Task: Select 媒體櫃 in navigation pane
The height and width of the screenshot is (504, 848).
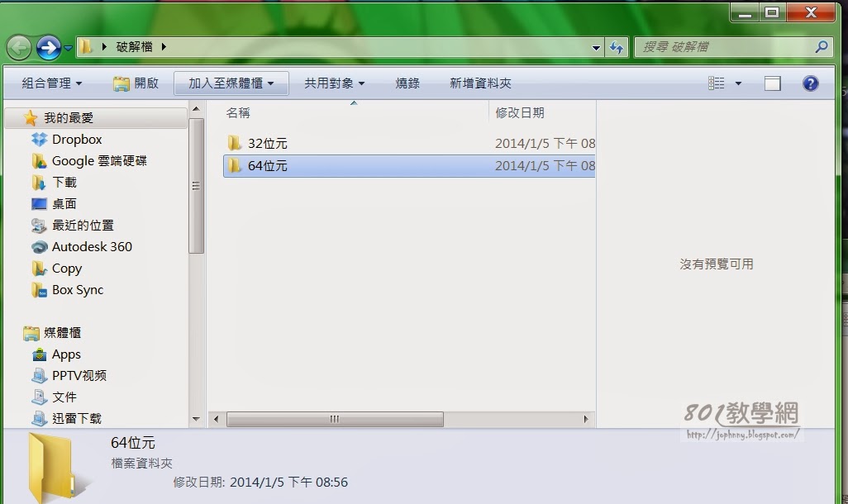Action: click(x=62, y=333)
